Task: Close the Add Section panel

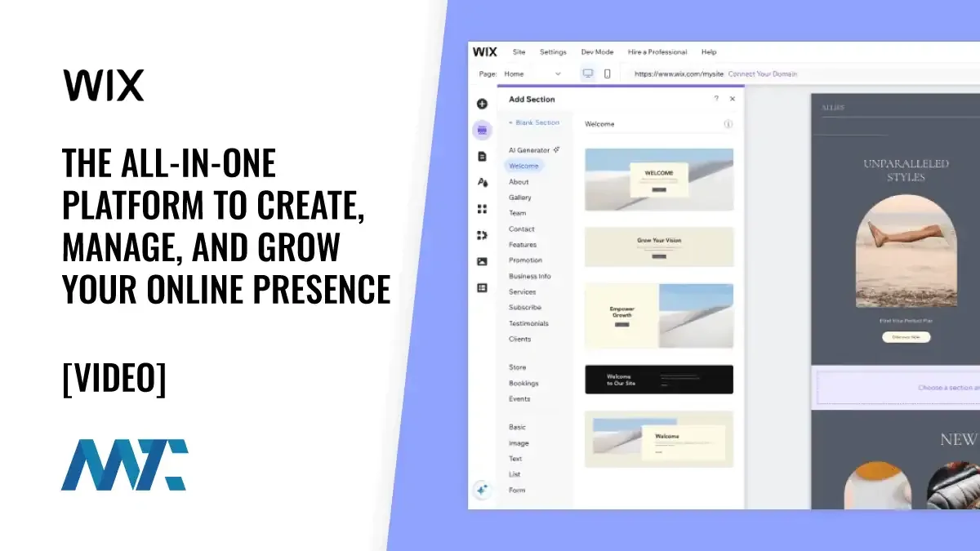Action: tap(733, 99)
